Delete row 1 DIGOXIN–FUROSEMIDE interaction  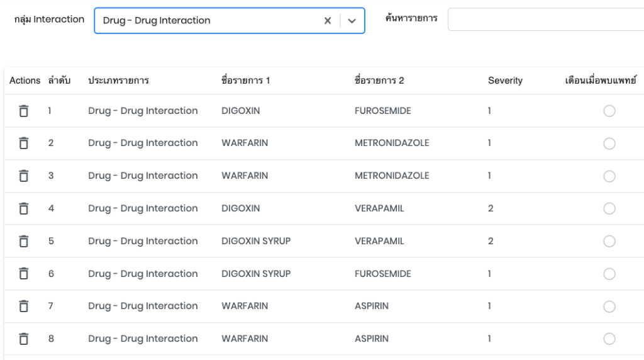pyautogui.click(x=24, y=111)
